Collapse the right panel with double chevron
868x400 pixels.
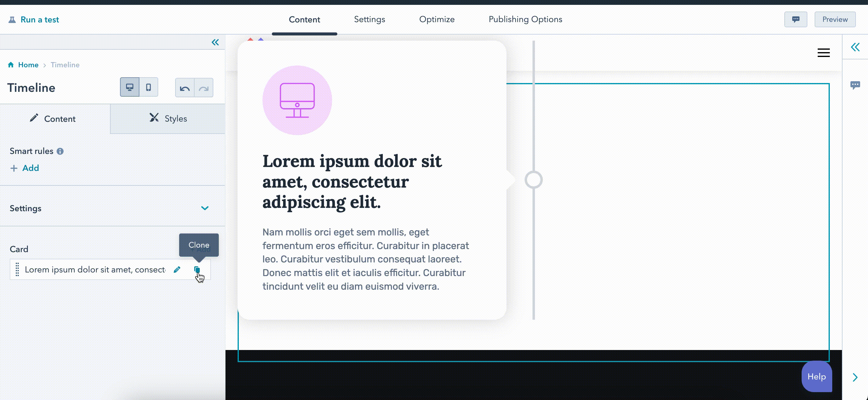pos(855,47)
